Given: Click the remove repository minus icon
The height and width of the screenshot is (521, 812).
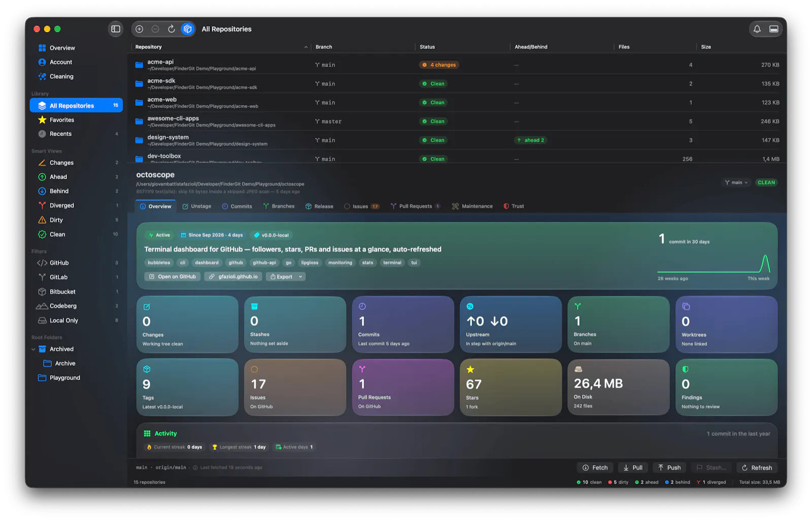Looking at the screenshot, I should pyautogui.click(x=155, y=29).
